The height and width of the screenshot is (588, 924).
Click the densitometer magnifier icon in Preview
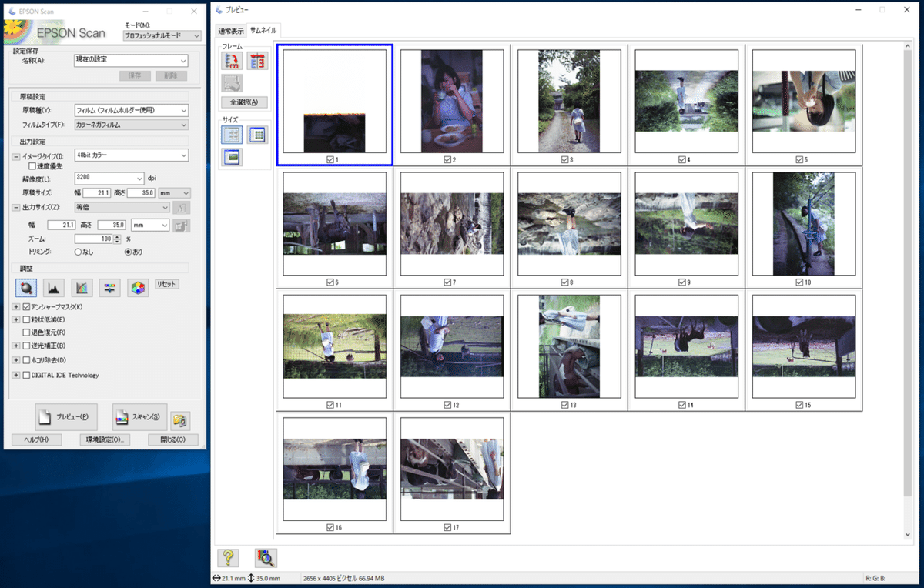[266, 558]
